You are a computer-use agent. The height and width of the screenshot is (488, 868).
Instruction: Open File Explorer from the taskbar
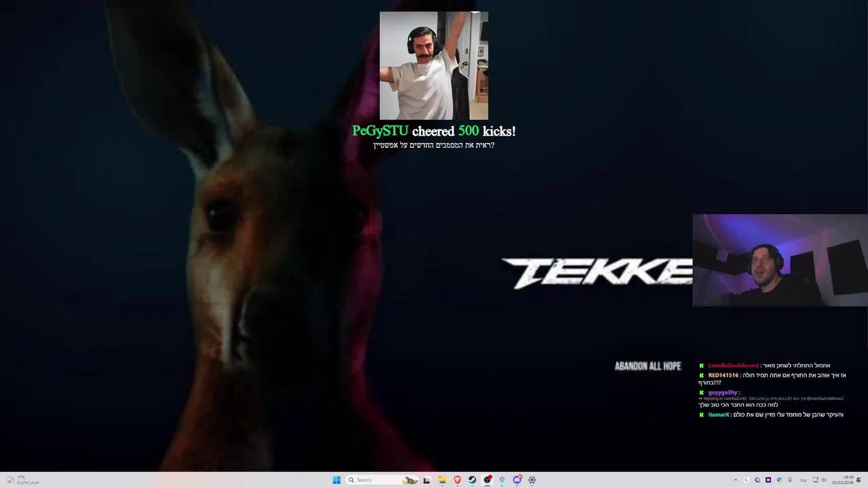pos(442,480)
